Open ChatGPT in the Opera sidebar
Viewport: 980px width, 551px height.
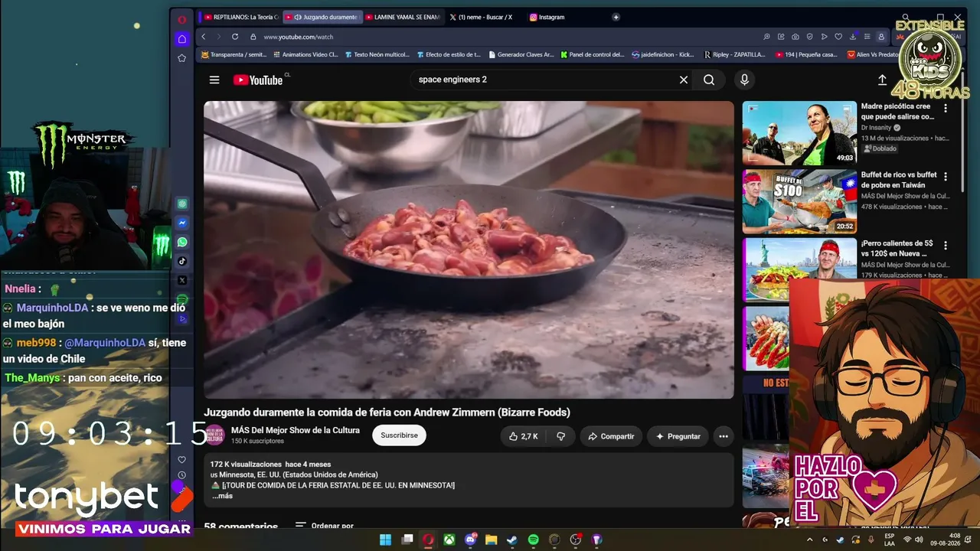coord(182,204)
